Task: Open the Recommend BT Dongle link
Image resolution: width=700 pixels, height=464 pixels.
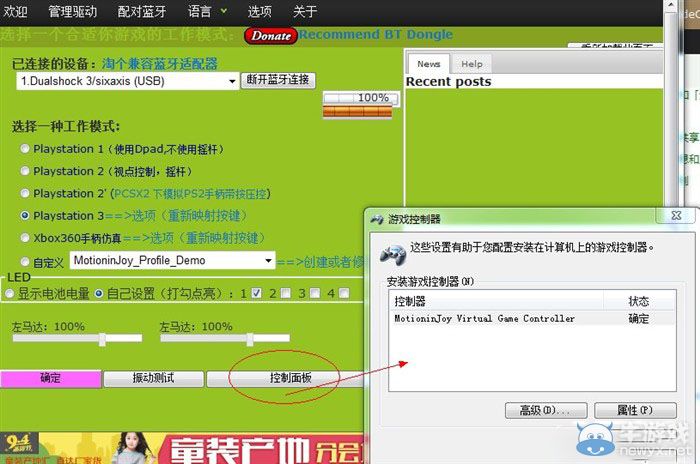Action: pyautogui.click(x=375, y=34)
